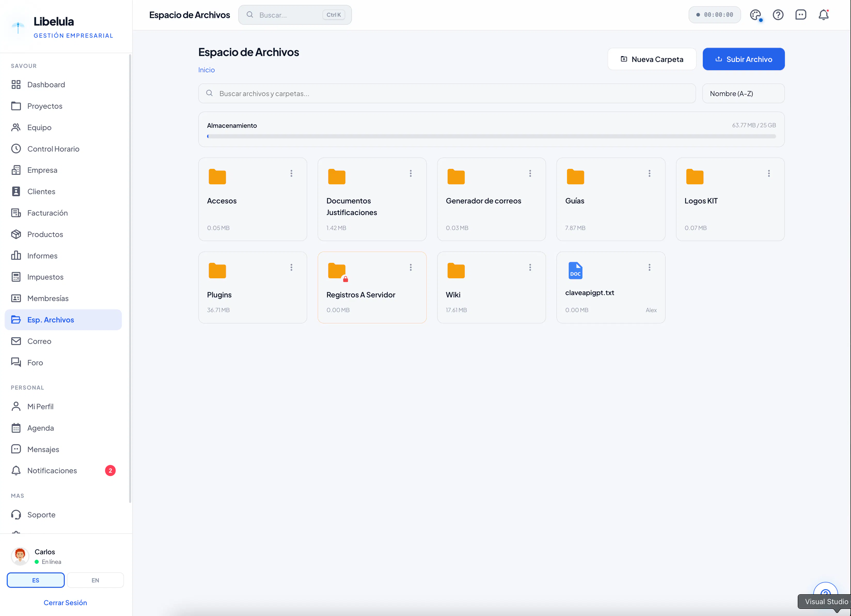This screenshot has width=851, height=616.
Task: Open options menu for Registros A Servidor folder
Action: (x=411, y=267)
